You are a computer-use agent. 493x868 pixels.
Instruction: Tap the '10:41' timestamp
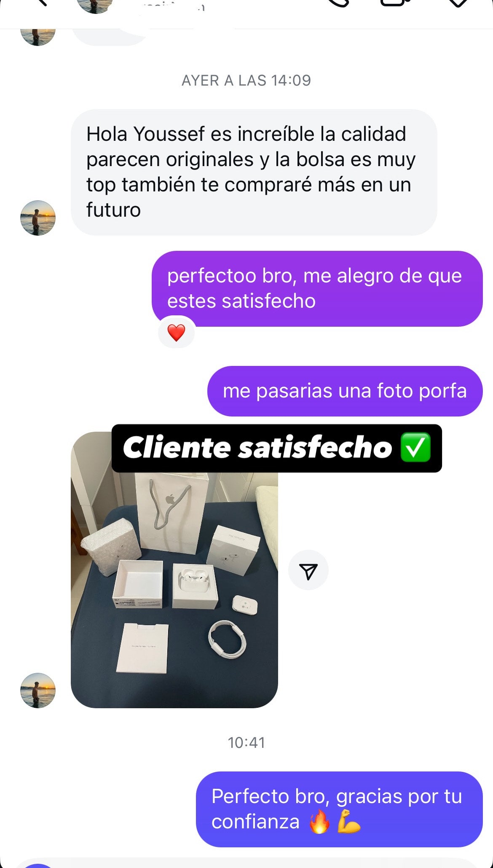click(246, 742)
